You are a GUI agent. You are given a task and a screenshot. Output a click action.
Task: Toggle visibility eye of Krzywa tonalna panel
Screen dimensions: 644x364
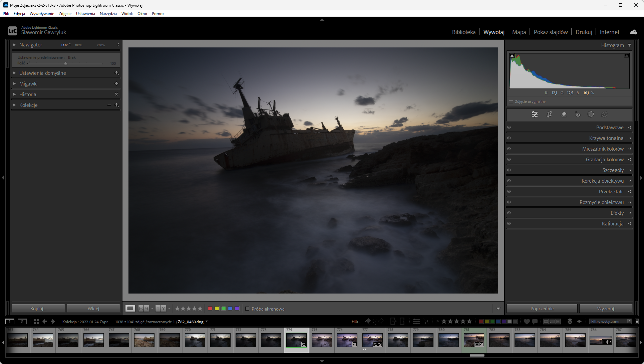coord(509,138)
